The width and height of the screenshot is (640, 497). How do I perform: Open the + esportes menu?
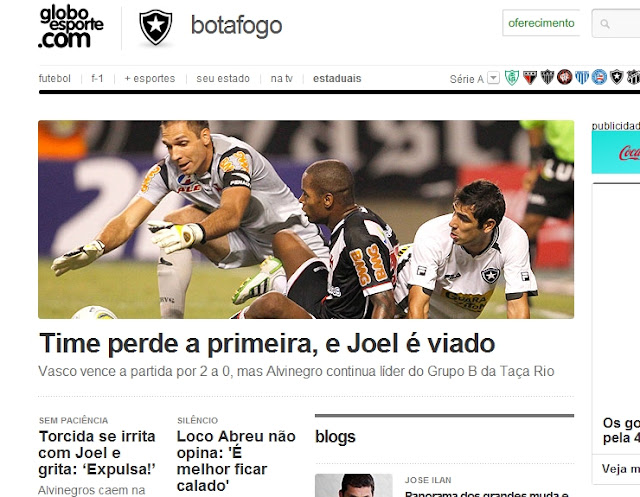[x=150, y=78]
